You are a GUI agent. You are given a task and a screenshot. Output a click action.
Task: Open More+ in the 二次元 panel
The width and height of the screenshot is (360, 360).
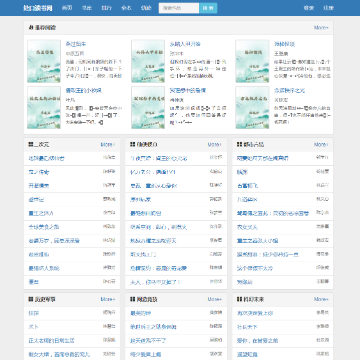(108, 145)
